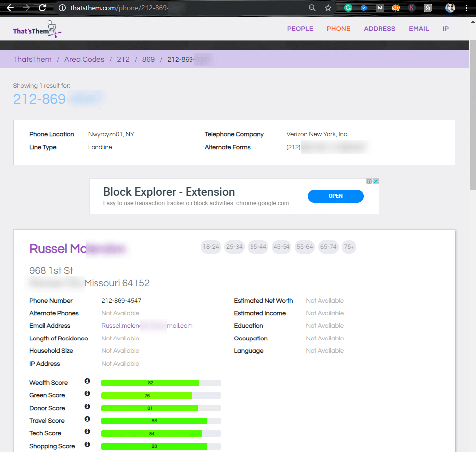This screenshot has height=452, width=476.
Task: Select the 65-74 age range pill
Action: pos(328,247)
